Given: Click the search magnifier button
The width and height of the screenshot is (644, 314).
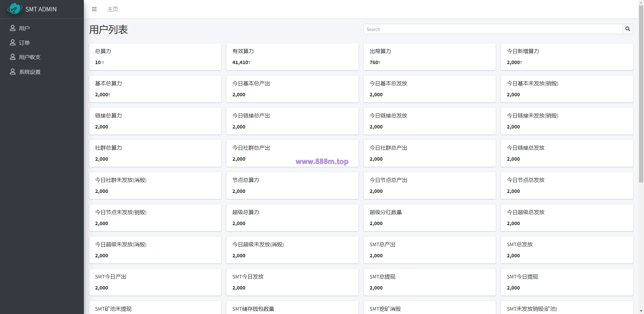Looking at the screenshot, I should [628, 29].
